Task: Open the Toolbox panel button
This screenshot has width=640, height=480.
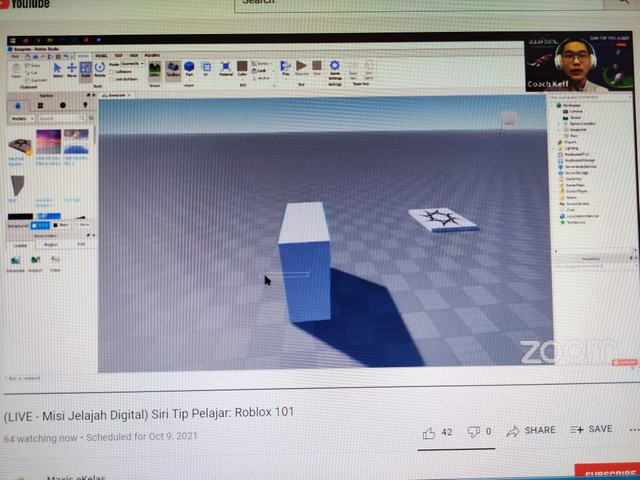Action: 171,69
